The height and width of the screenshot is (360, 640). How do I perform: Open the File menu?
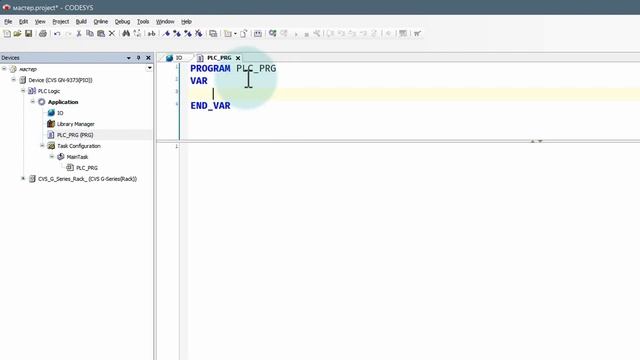click(x=8, y=22)
